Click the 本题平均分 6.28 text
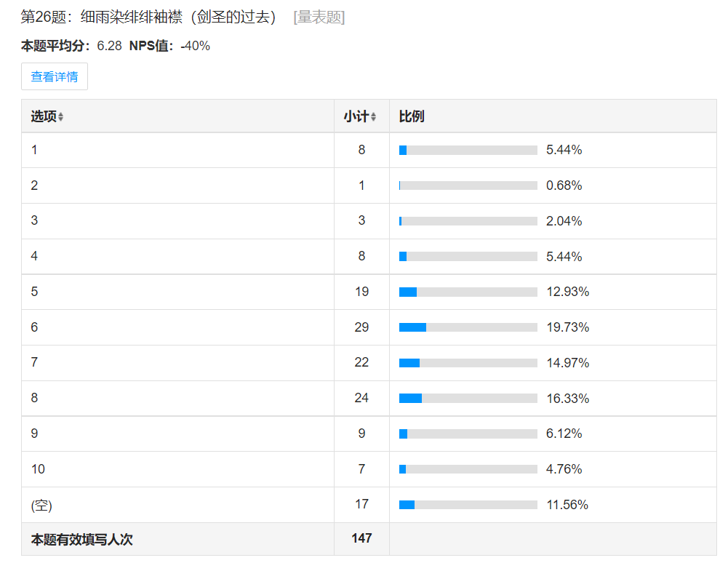 click(71, 46)
